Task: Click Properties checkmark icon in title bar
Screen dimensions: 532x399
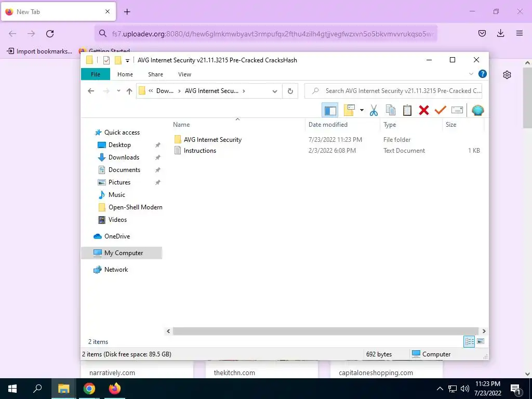Action: click(x=107, y=60)
